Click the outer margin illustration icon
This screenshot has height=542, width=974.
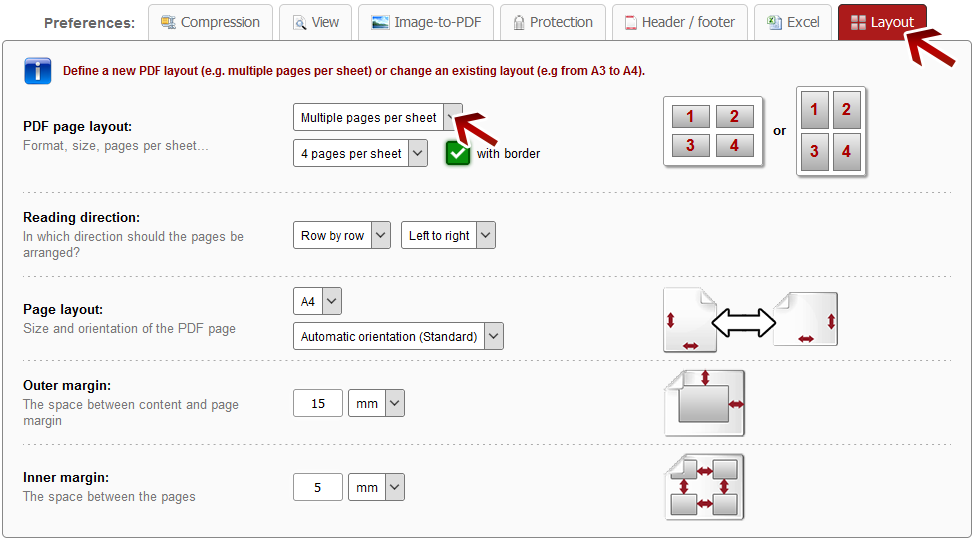[x=705, y=403]
